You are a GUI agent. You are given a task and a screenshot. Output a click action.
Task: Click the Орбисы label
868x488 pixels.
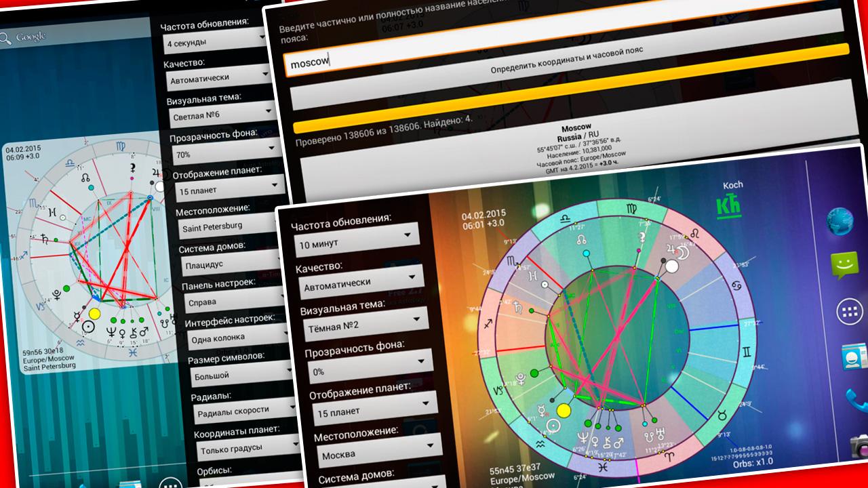click(x=216, y=469)
